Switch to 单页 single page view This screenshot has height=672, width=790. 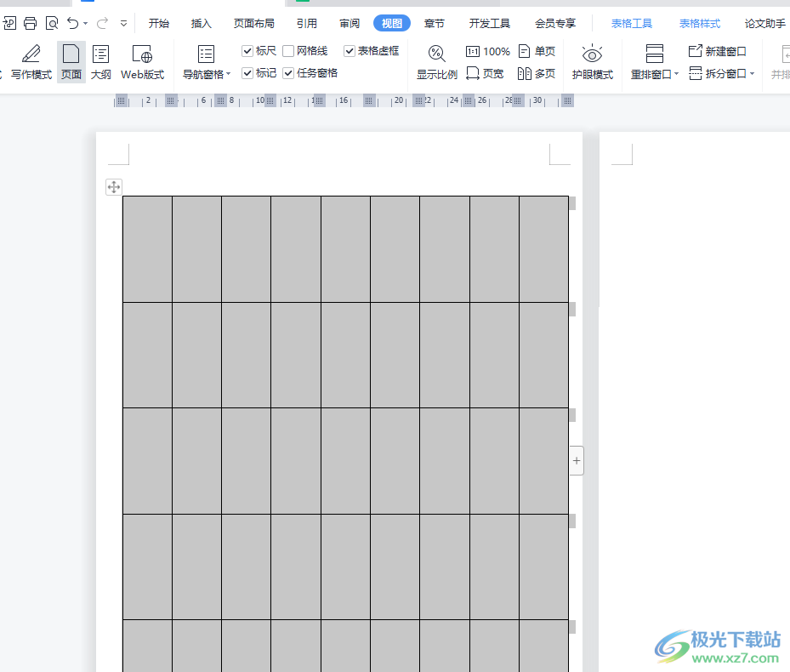point(537,51)
